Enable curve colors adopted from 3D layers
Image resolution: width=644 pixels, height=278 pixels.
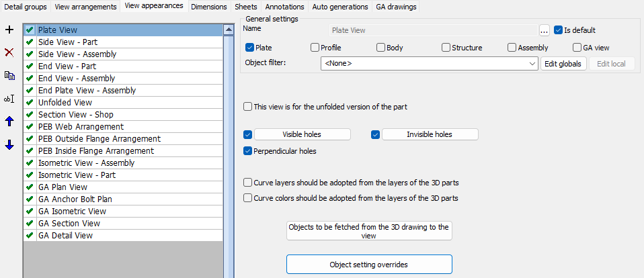248,198
